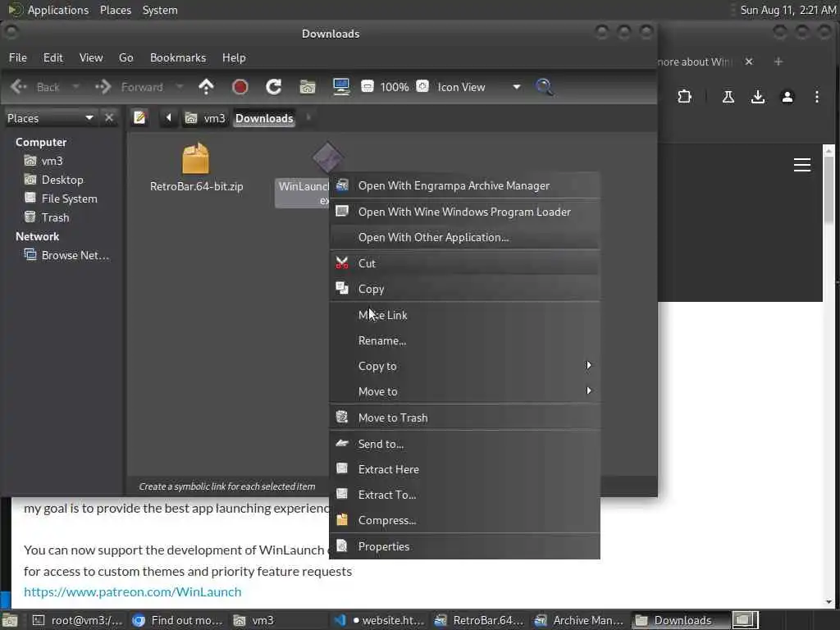Open the Edit menu

[53, 58]
